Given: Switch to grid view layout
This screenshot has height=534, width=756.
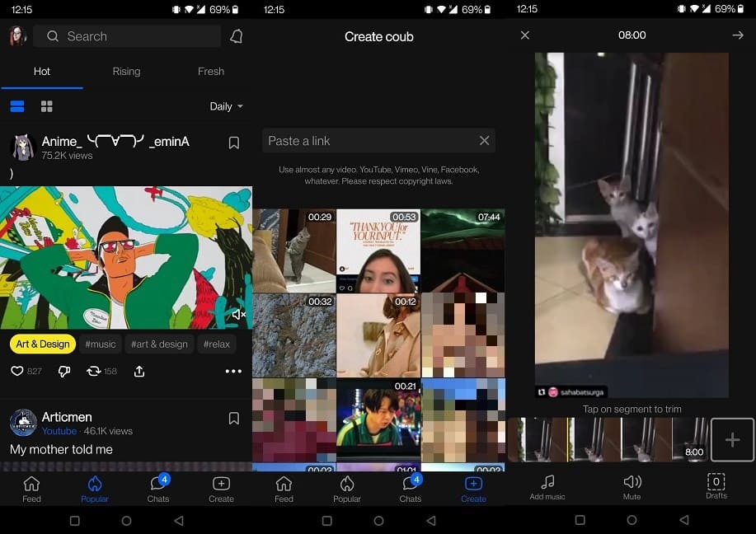Looking at the screenshot, I should pos(47,105).
